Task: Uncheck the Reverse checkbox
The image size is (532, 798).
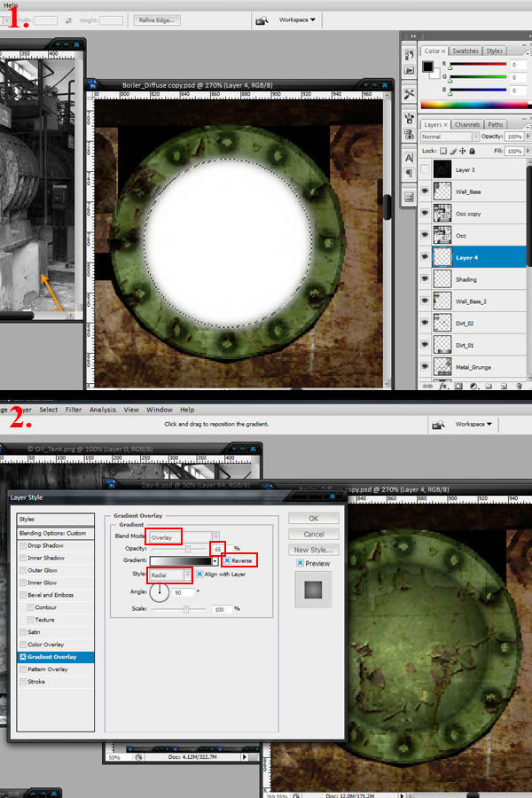Action: (227, 560)
